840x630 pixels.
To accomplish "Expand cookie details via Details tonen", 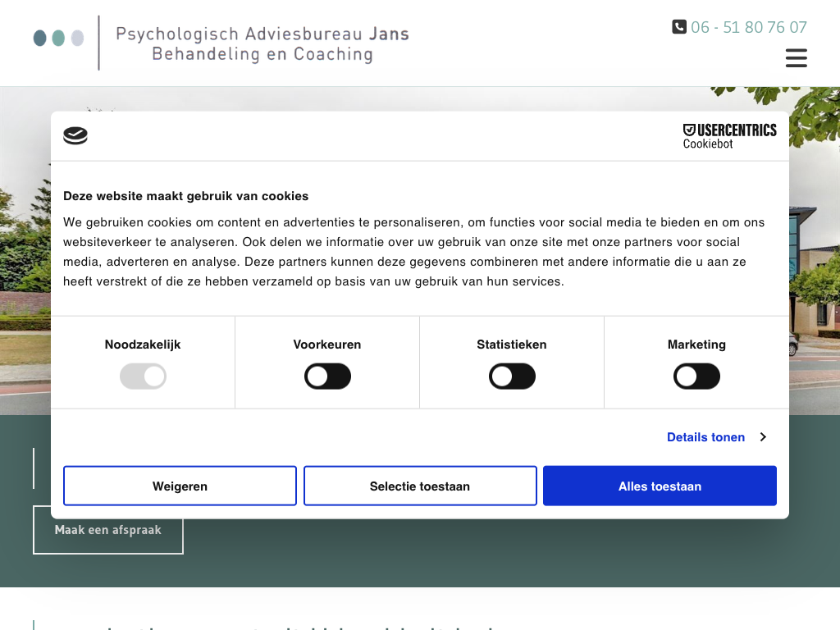I will pos(705,437).
